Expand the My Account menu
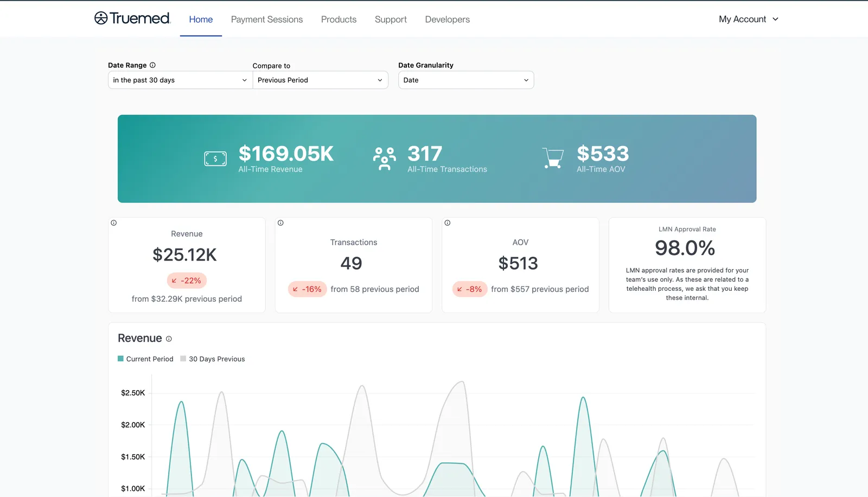 click(749, 19)
